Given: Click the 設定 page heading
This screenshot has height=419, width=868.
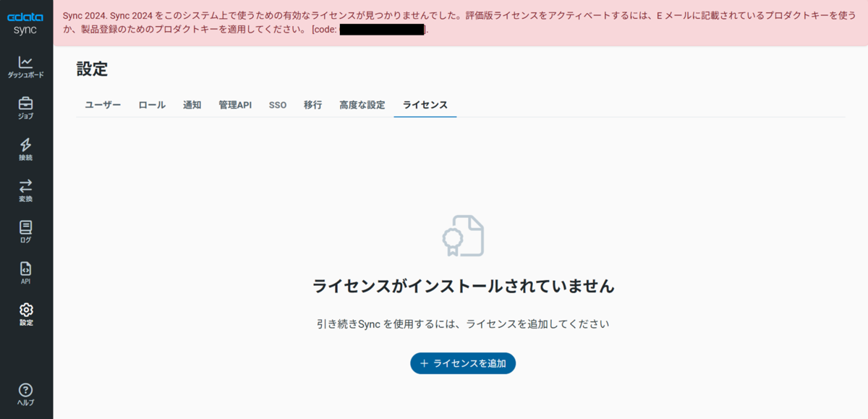Looking at the screenshot, I should pyautogui.click(x=92, y=69).
